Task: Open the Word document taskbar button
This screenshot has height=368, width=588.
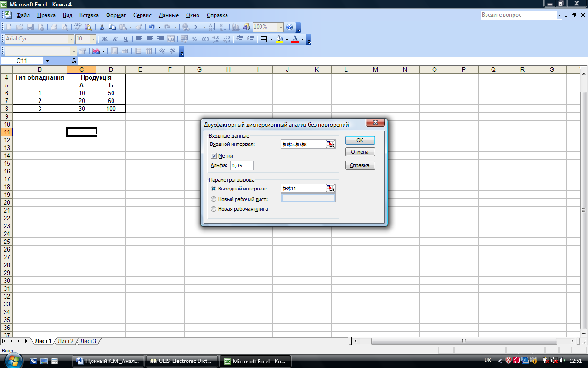Action: point(108,361)
